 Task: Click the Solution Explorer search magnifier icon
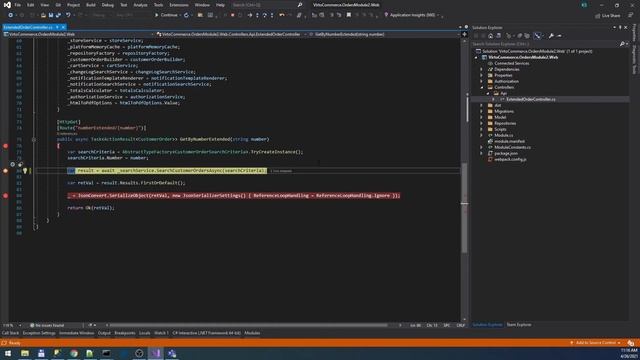622,44
